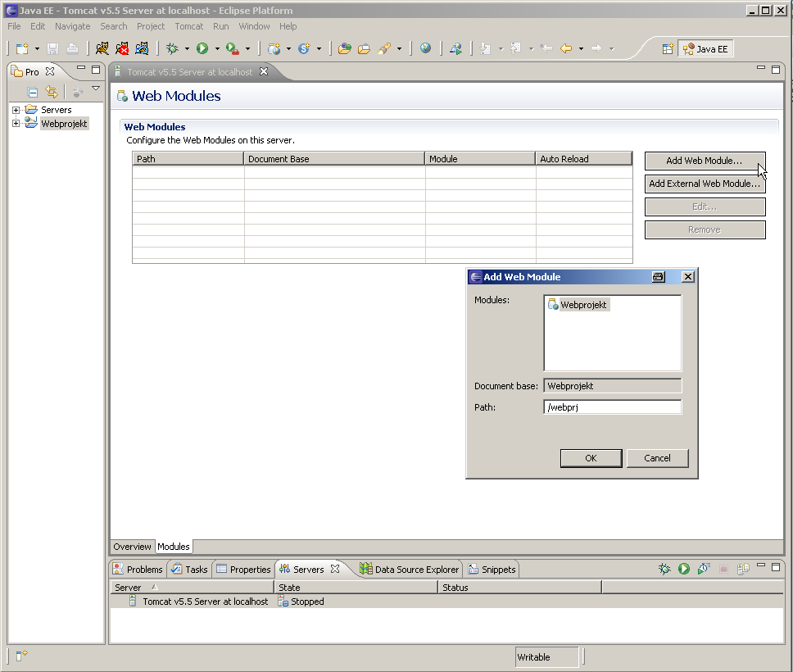Screen dimensions: 793x672
Task: Click the Document Base column header
Action: (333, 159)
